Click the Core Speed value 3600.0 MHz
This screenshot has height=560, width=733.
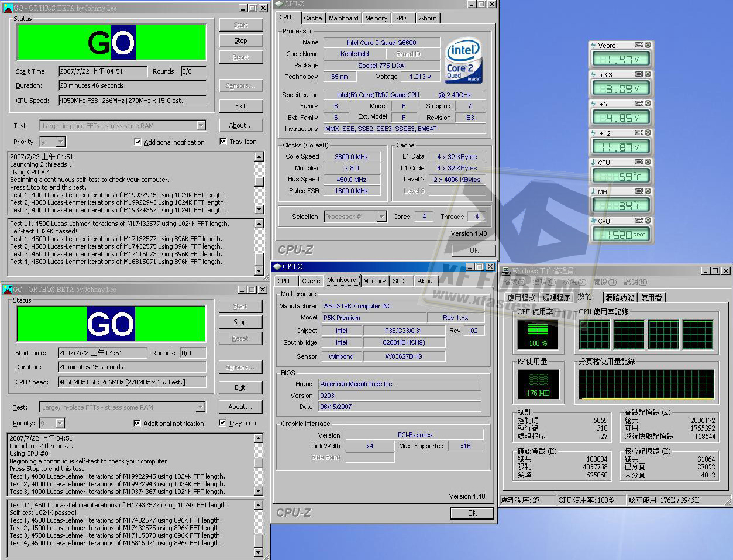(352, 157)
